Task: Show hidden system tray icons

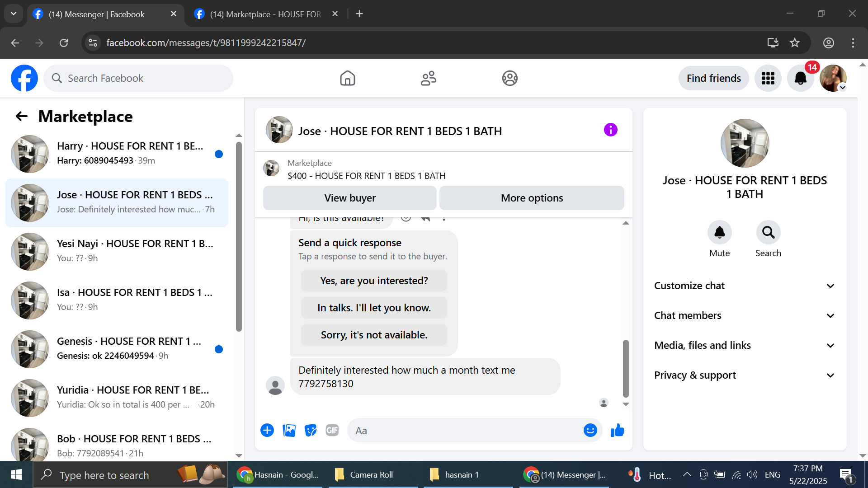Action: point(687,474)
